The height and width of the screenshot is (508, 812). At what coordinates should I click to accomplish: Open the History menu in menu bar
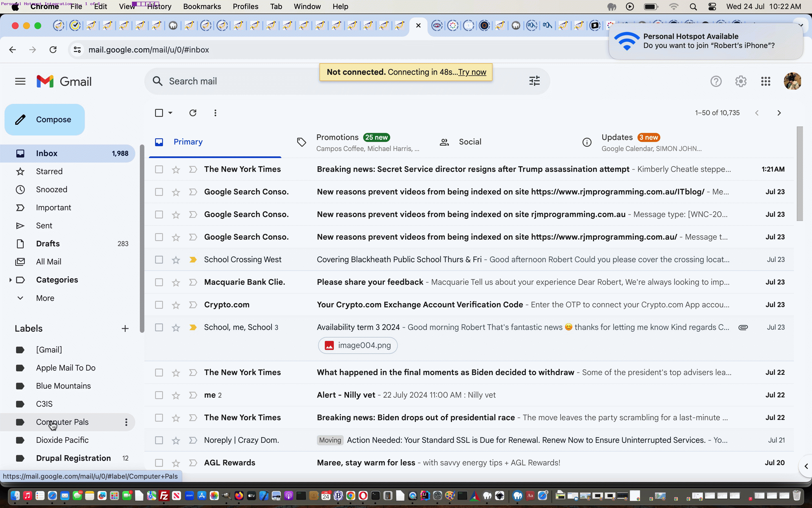[159, 7]
